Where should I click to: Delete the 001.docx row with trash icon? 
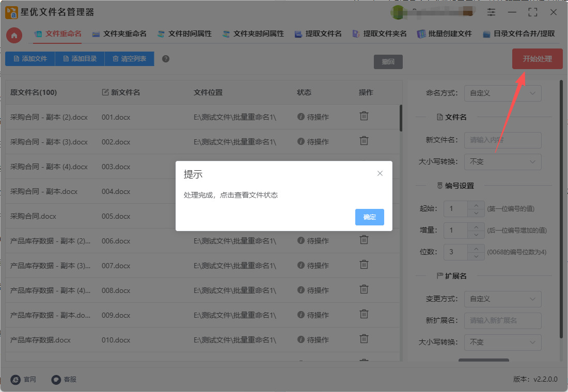click(364, 116)
